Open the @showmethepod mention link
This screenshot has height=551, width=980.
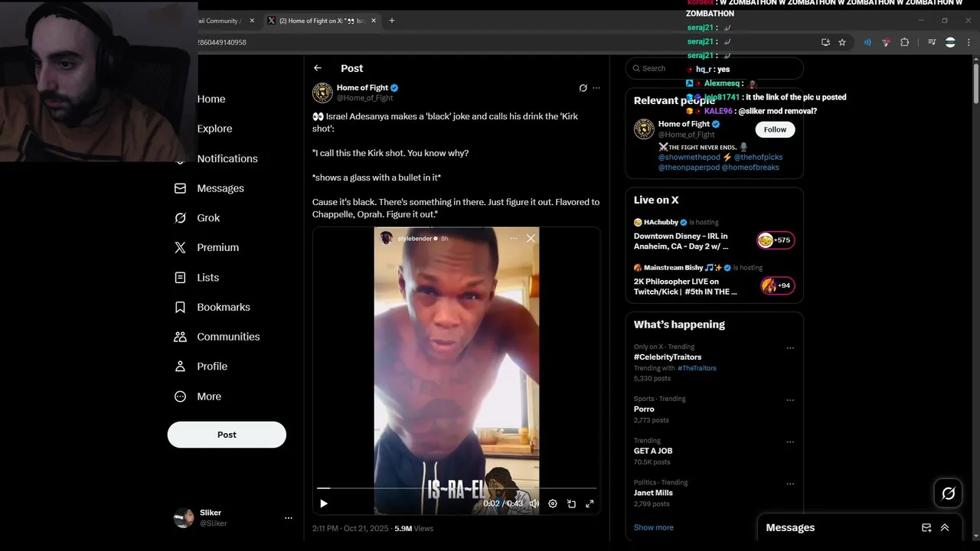[689, 157]
